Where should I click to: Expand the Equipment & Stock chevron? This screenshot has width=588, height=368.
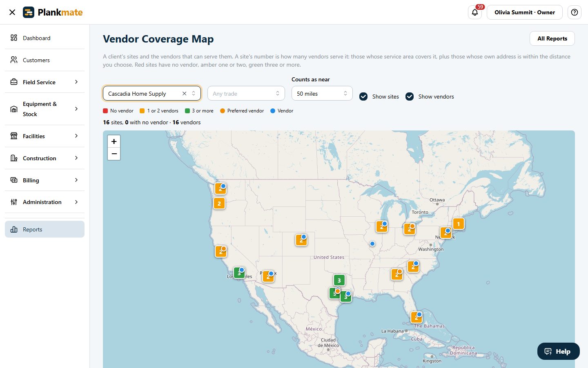(76, 109)
